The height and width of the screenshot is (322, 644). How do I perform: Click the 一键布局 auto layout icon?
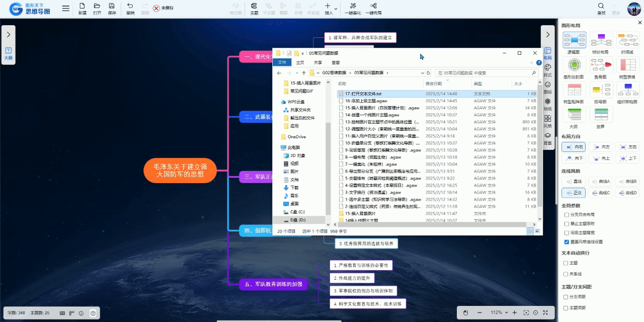click(x=373, y=7)
